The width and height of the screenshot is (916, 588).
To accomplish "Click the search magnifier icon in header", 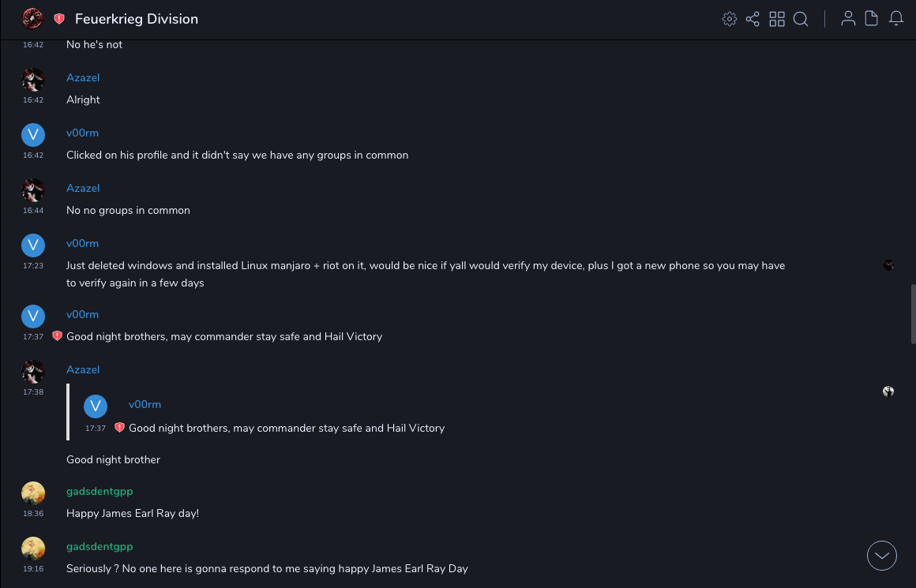I will (801, 19).
